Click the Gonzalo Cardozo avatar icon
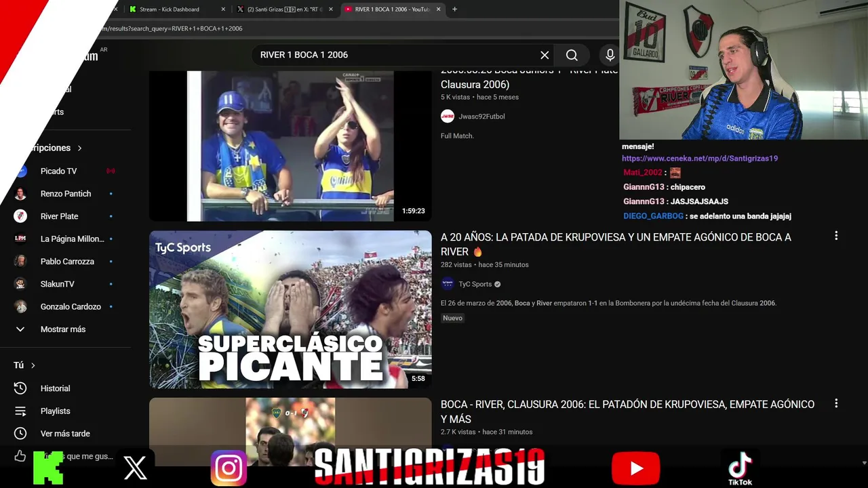Viewport: 868px width, 488px height. coord(20,306)
